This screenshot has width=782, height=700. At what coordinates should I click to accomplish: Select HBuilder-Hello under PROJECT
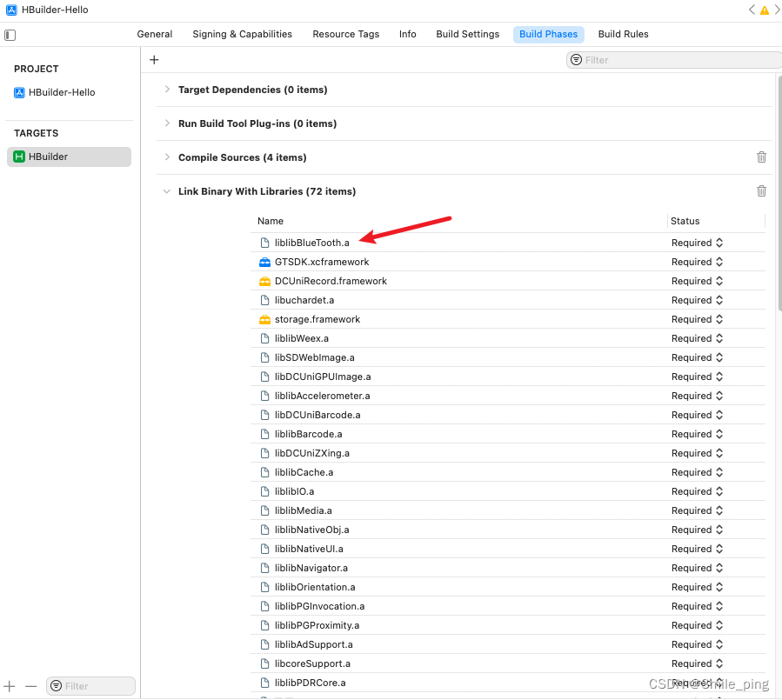(x=62, y=92)
